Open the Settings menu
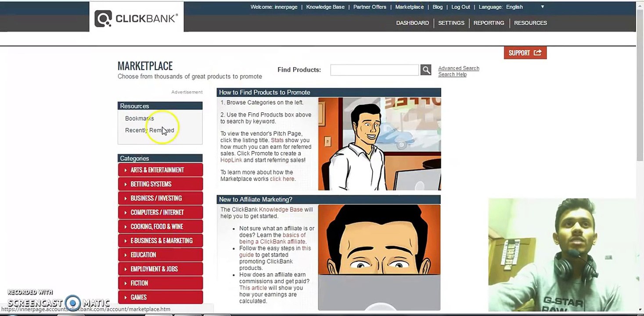The width and height of the screenshot is (644, 316). tap(451, 23)
